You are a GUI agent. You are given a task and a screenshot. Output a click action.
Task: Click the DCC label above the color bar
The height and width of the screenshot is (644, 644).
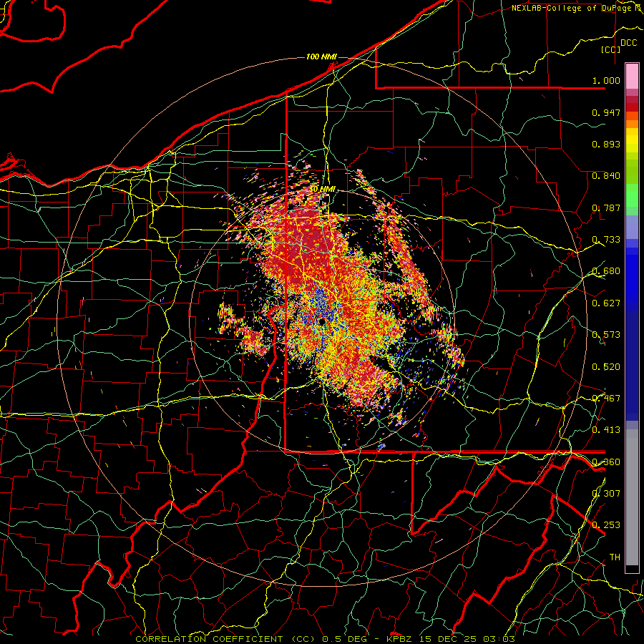coord(628,43)
